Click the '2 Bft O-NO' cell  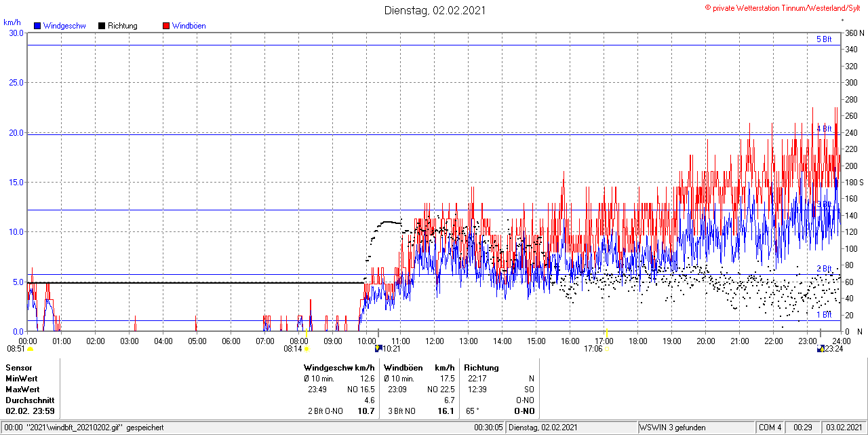tap(326, 411)
